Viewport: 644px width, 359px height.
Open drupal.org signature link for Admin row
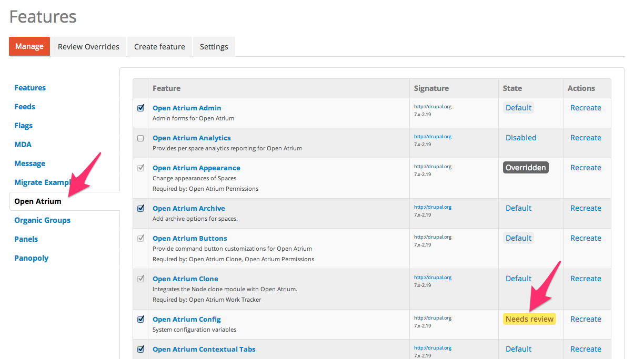[432, 107]
